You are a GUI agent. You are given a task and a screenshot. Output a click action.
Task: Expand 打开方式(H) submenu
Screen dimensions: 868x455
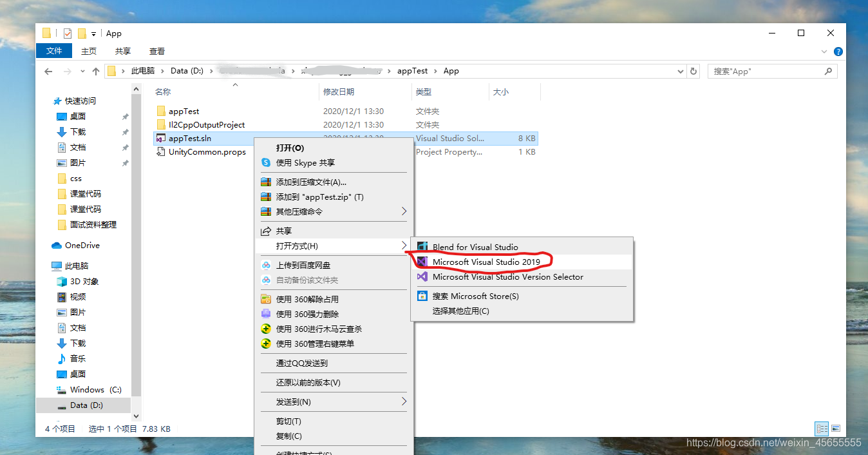pos(334,246)
